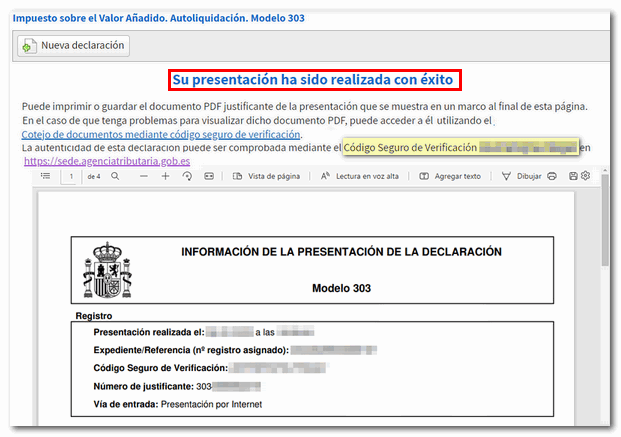This screenshot has height=437, width=621.
Task: Click the Registro section label
Action: 94,316
